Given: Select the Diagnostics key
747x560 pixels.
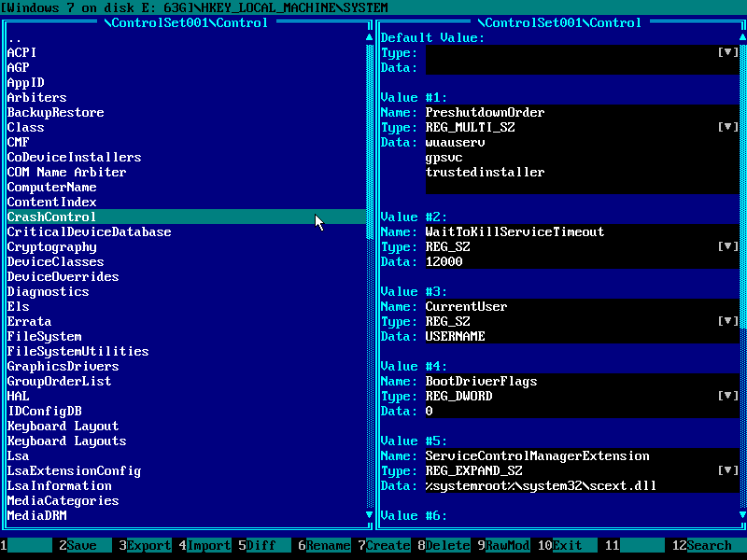Looking at the screenshot, I should (186, 291).
